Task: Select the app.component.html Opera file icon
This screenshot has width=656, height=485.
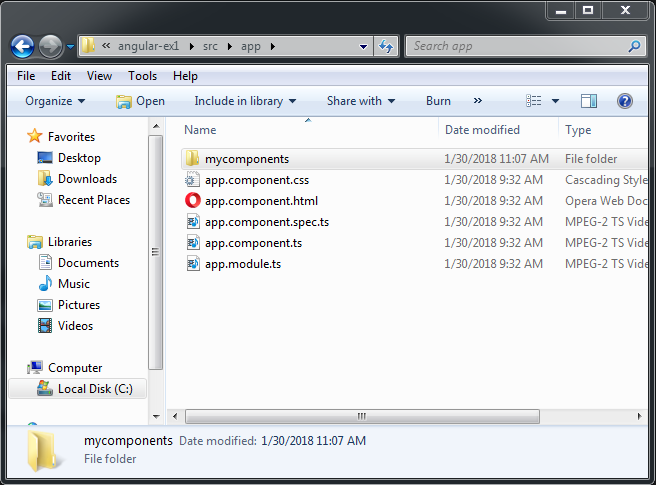Action: click(x=193, y=201)
